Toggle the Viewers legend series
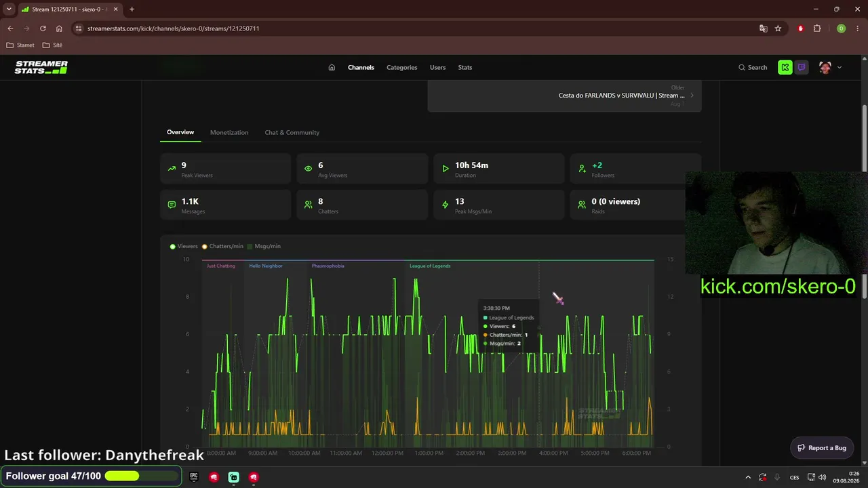Screen dimensions: 868x488 pos(184,246)
